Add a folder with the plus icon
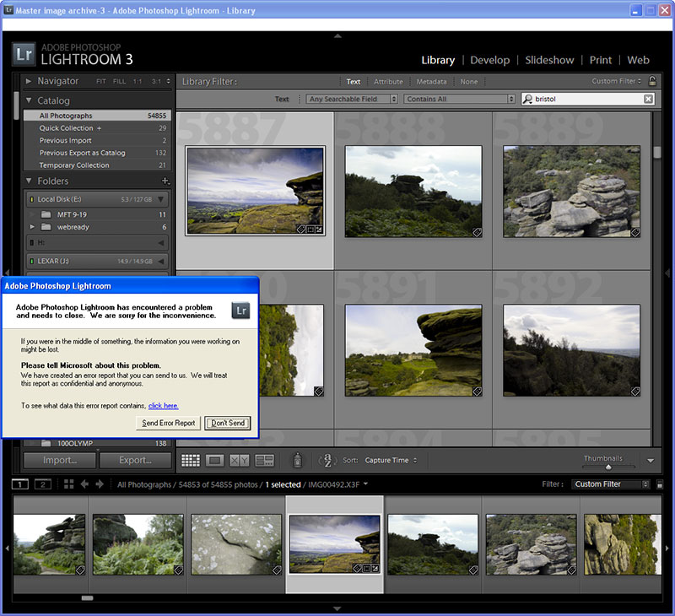The height and width of the screenshot is (616, 675). click(x=165, y=181)
